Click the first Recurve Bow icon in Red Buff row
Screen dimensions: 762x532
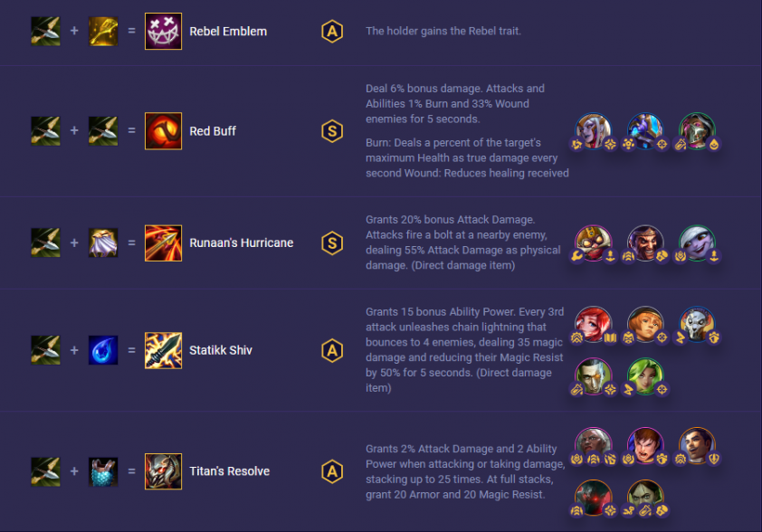(45, 131)
